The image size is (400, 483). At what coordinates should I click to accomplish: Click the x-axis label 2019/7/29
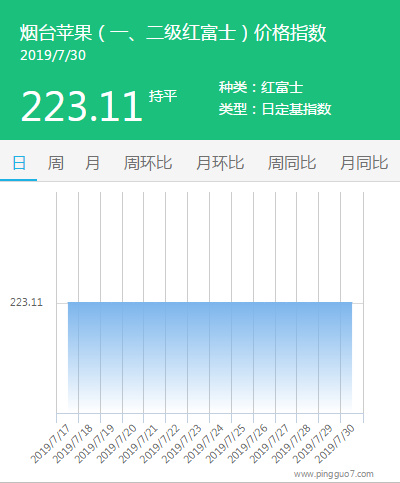coord(314,444)
